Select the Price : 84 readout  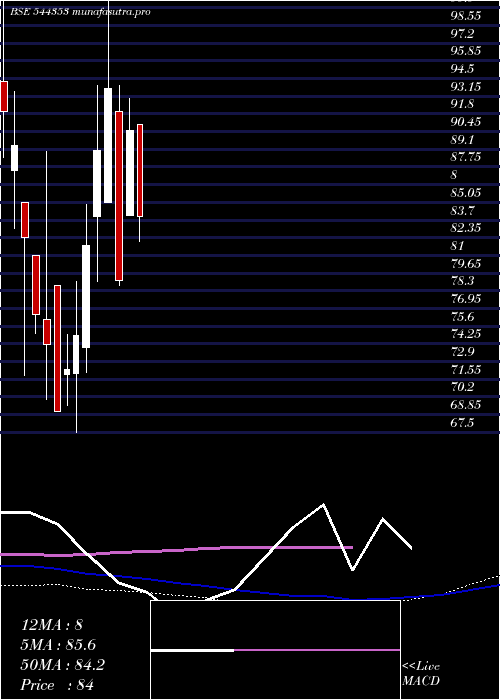tap(58, 685)
